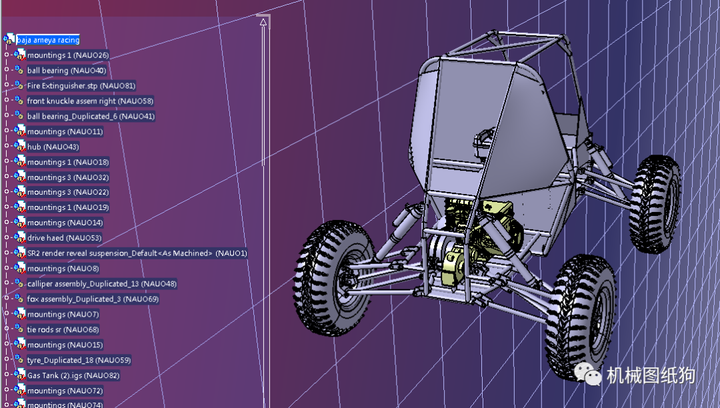This screenshot has height=408, width=720.
Task: Click the icon of tyre_Duplicated_18 (NAUO59)
Action: tap(19, 359)
